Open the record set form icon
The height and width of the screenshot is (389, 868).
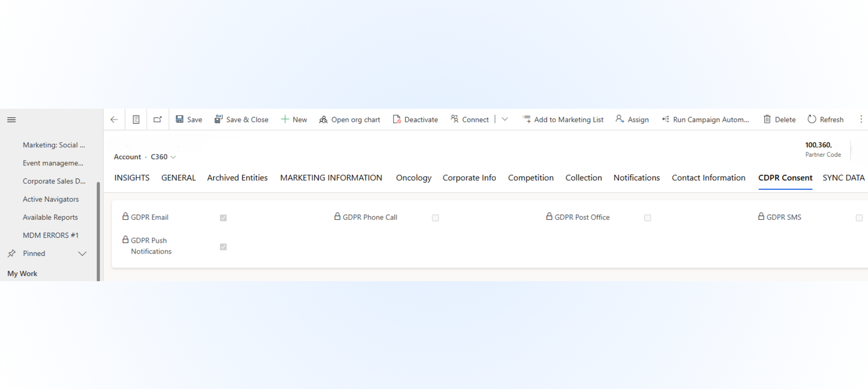tap(136, 119)
